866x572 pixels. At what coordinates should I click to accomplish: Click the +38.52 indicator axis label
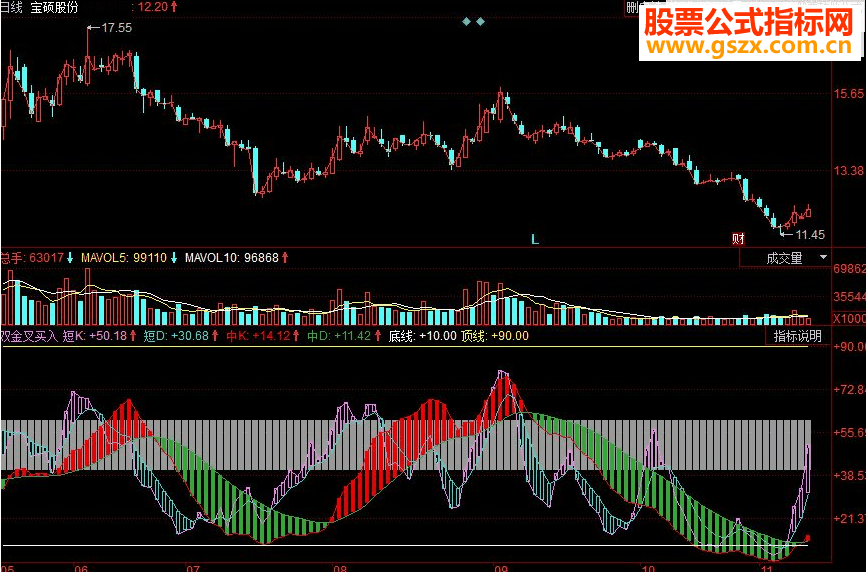coord(849,475)
